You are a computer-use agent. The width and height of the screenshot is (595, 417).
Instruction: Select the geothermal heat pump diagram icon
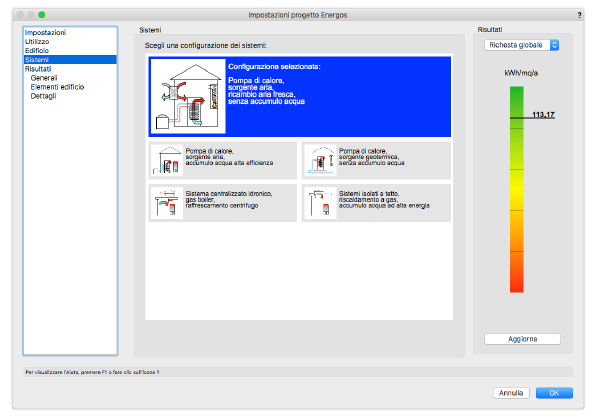(x=320, y=161)
